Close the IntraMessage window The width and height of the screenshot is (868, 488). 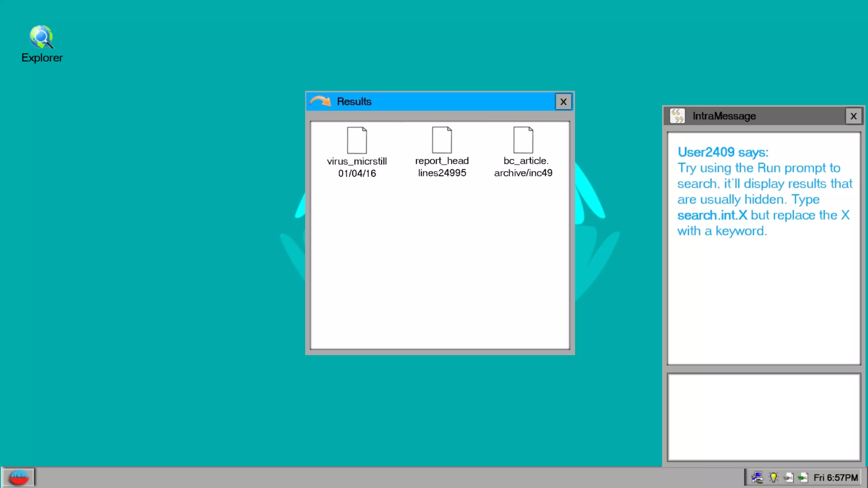pos(853,116)
